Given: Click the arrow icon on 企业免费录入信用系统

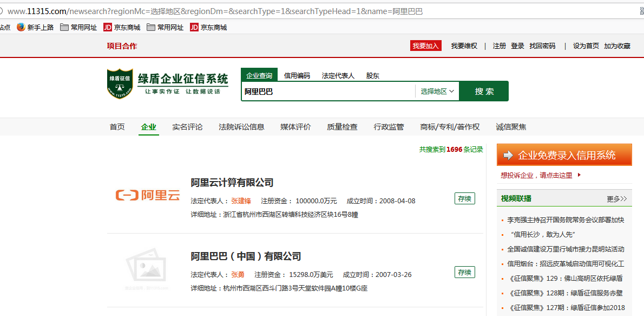Looking at the screenshot, I should coord(508,155).
